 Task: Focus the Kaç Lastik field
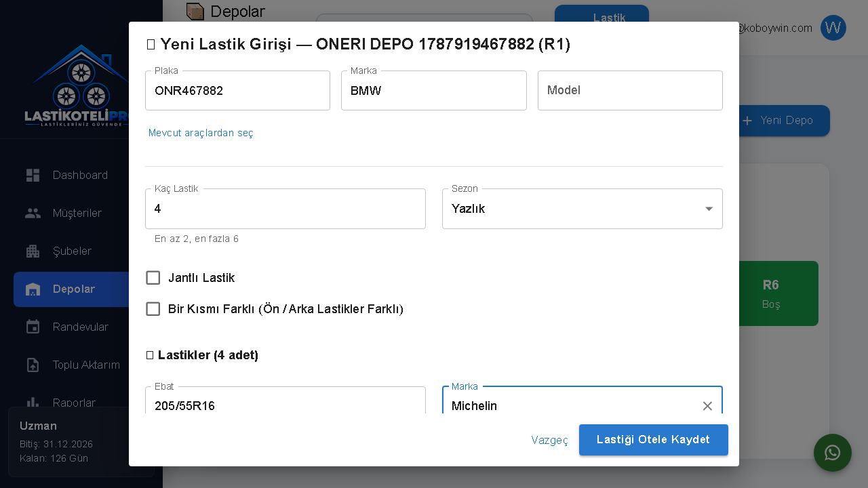[285, 209]
